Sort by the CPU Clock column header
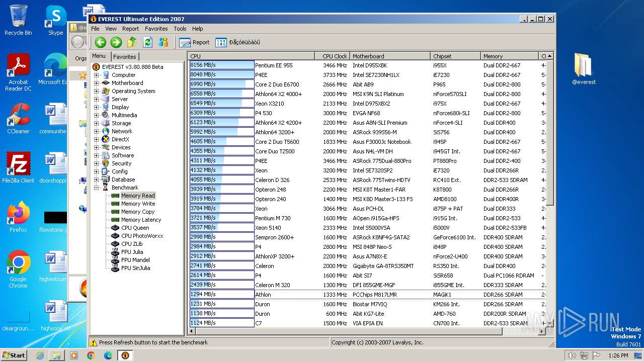Screen dimensions: 644x362 click(x=333, y=56)
